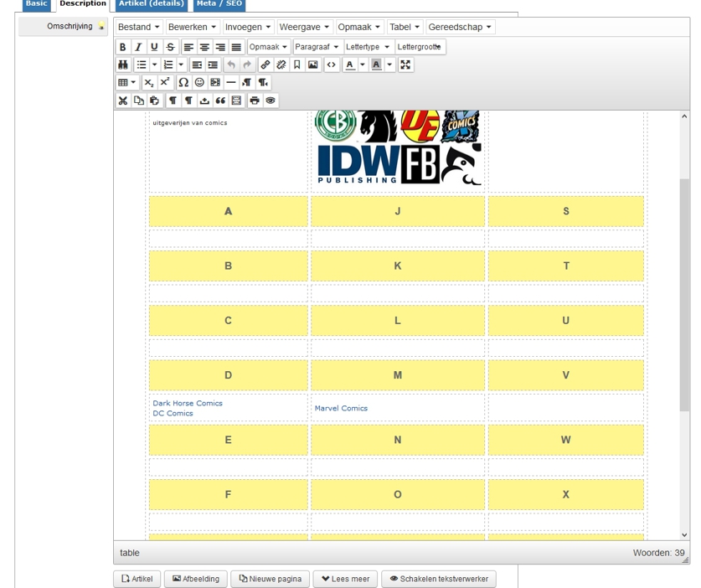The width and height of the screenshot is (701, 588).
Task: Open table insert dropdown
Action: coord(127,82)
